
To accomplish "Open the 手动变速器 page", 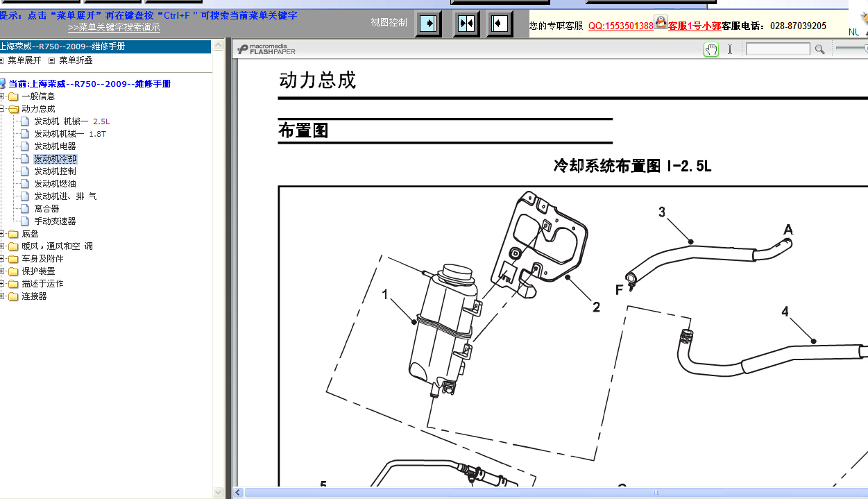I will click(55, 221).
